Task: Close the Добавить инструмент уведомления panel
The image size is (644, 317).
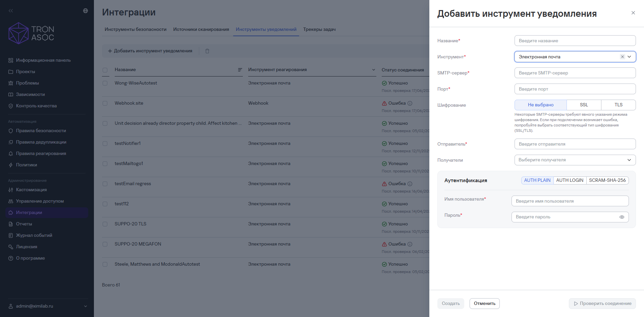Action: tap(633, 13)
